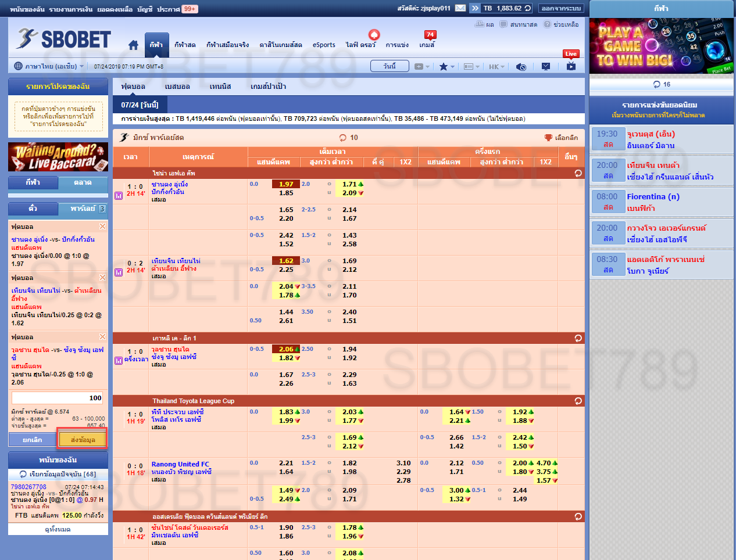Refresh the TB 1,883.62 balance
Viewport: 736px width, 560px height.
click(x=528, y=8)
